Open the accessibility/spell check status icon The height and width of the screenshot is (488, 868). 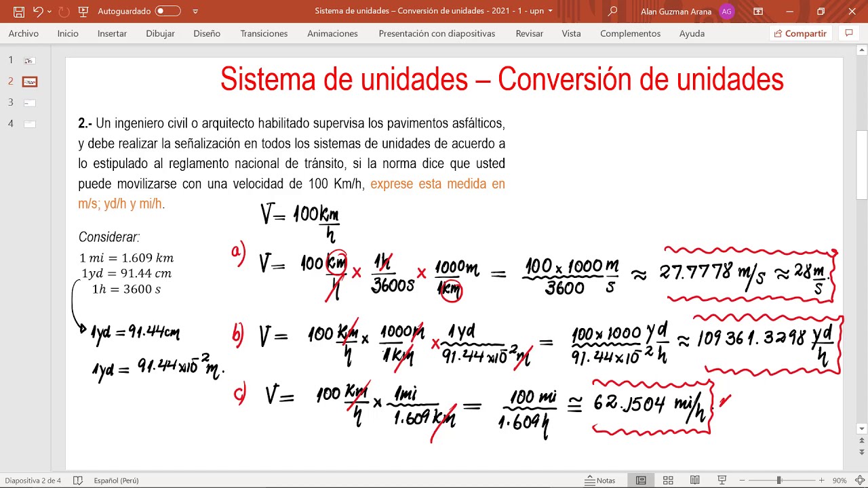pos(78,481)
